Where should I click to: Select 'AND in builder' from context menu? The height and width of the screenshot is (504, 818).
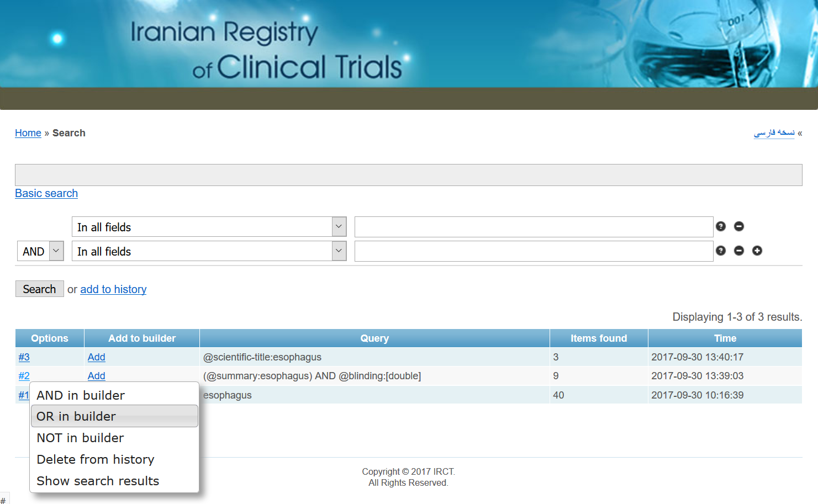[81, 395]
